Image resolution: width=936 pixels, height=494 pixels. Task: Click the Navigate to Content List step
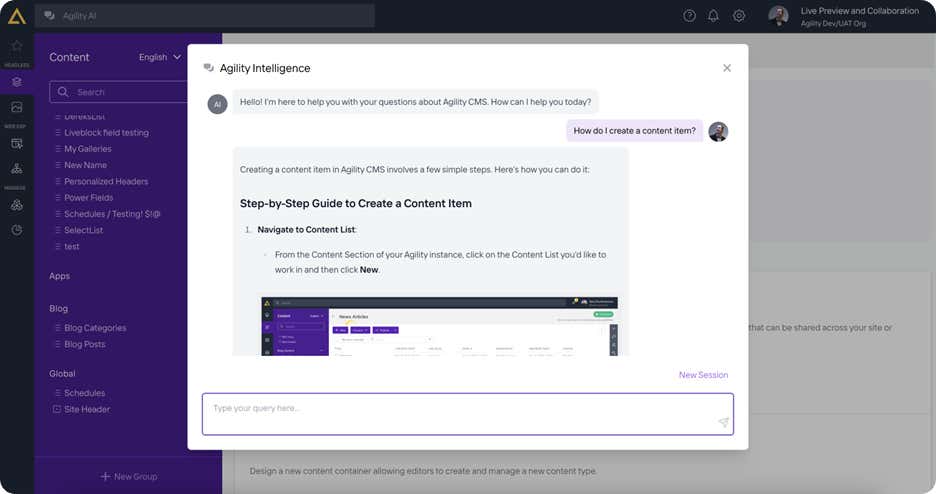point(306,230)
